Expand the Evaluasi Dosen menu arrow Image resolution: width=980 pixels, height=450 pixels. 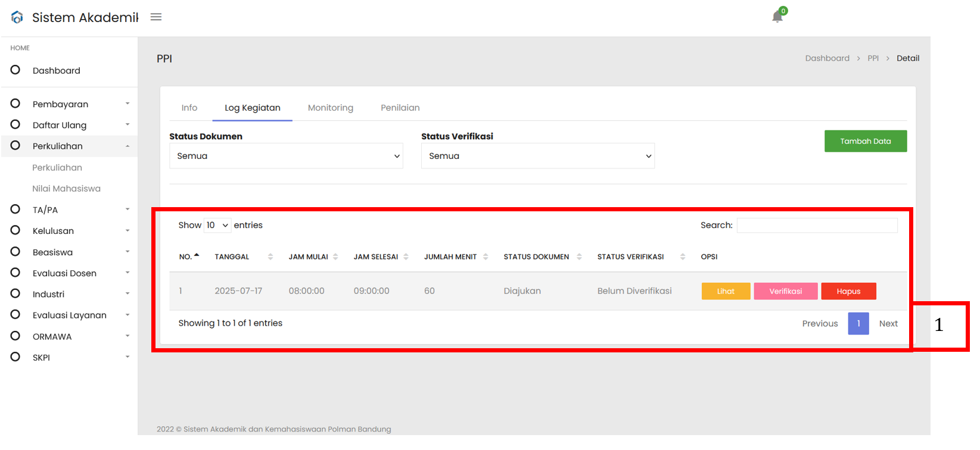click(127, 273)
